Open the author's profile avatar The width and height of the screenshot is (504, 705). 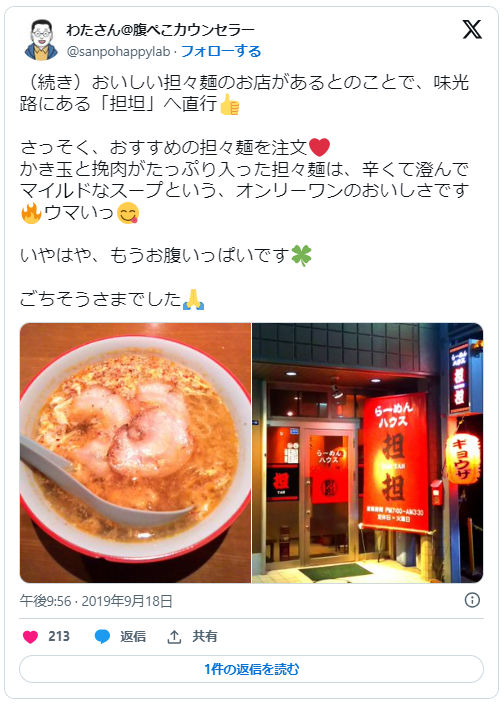point(41,40)
